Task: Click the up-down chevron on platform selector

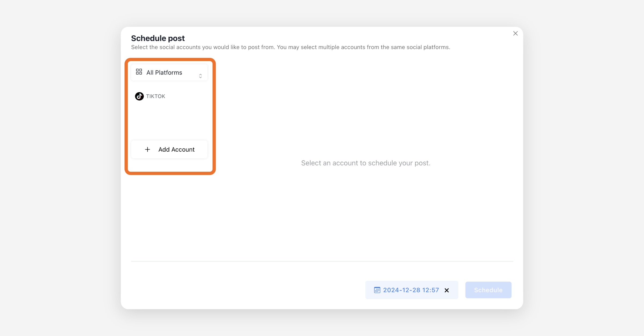Action: tap(200, 76)
